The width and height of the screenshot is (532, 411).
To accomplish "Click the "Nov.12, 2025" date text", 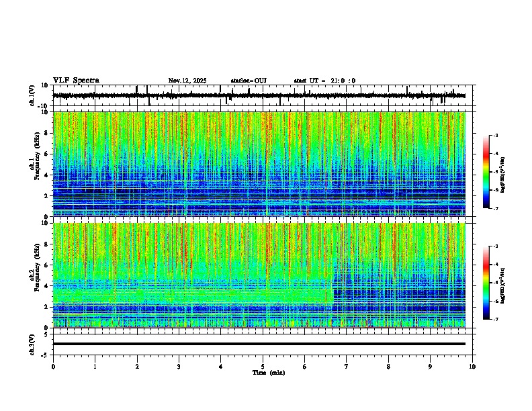I will pos(187,81).
